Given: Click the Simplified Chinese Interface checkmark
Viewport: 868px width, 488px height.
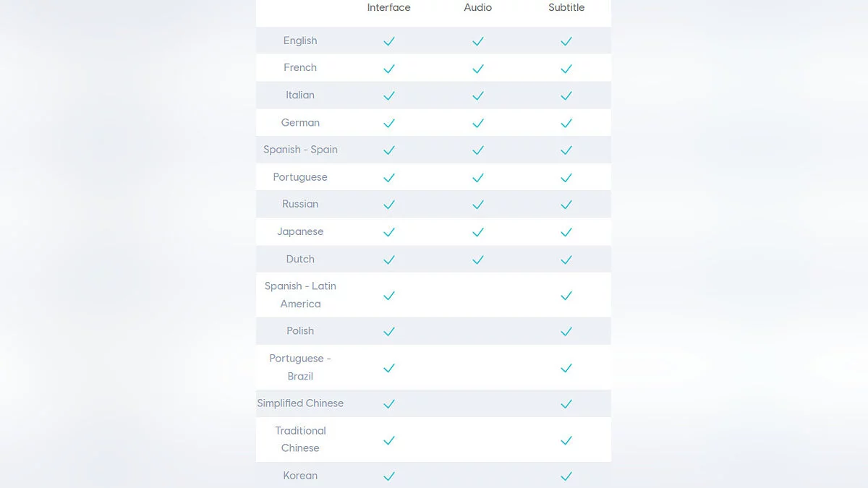Looking at the screenshot, I should click(389, 403).
